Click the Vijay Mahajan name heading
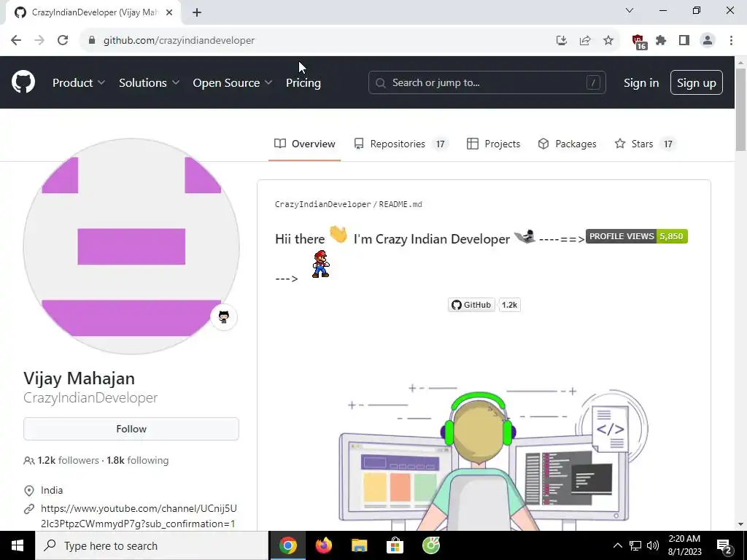 [x=79, y=378]
